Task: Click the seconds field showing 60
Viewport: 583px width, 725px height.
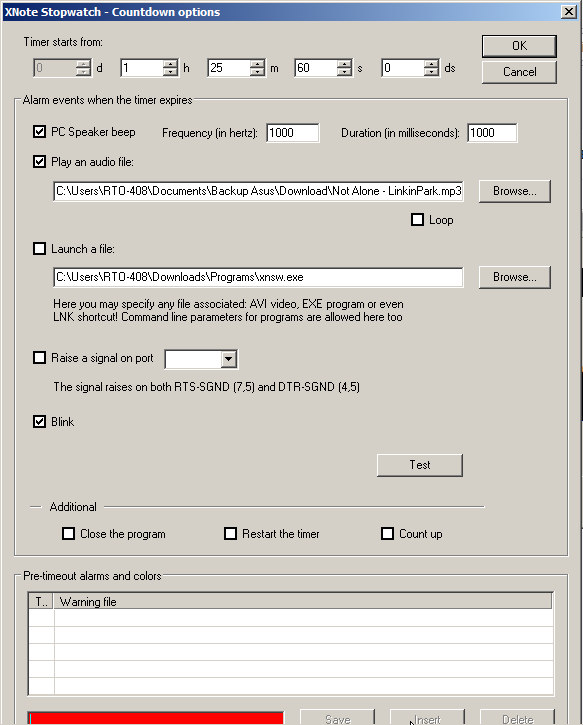Action: 316,68
